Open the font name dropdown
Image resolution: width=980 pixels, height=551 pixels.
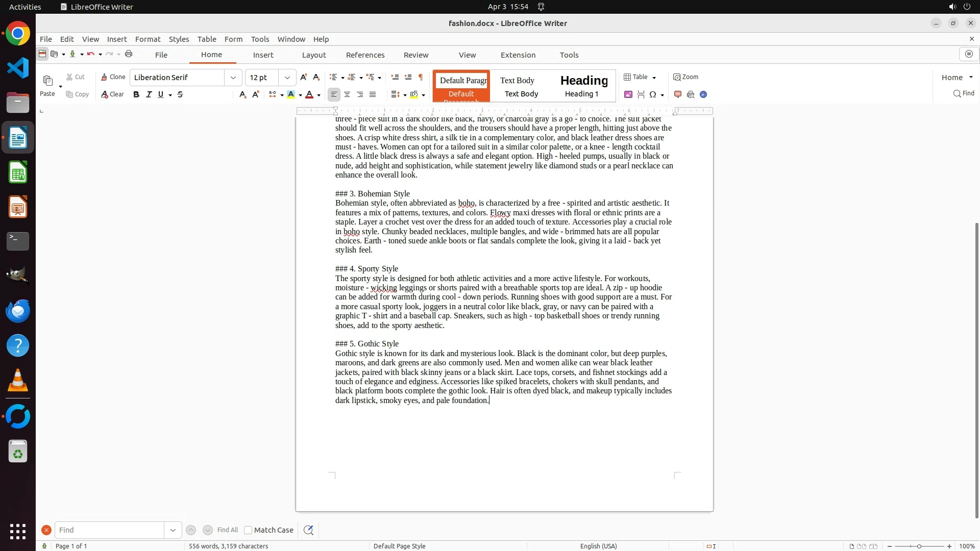point(233,78)
